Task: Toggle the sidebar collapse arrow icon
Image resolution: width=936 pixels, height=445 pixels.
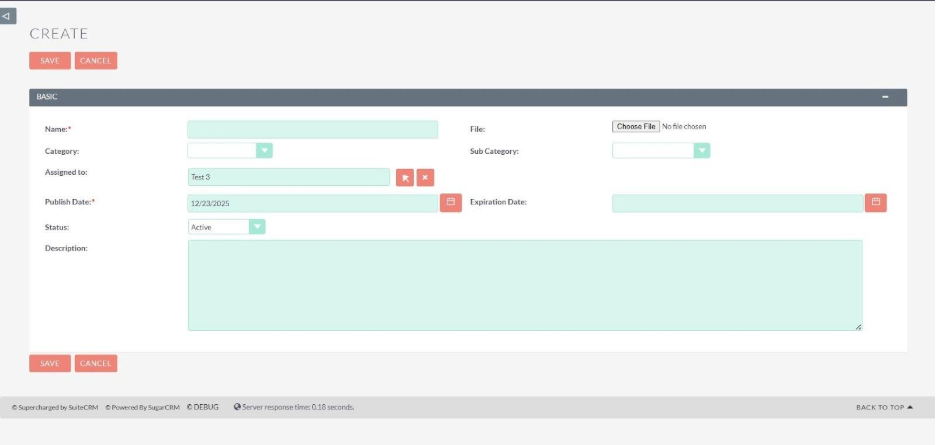Action: pyautogui.click(x=8, y=16)
